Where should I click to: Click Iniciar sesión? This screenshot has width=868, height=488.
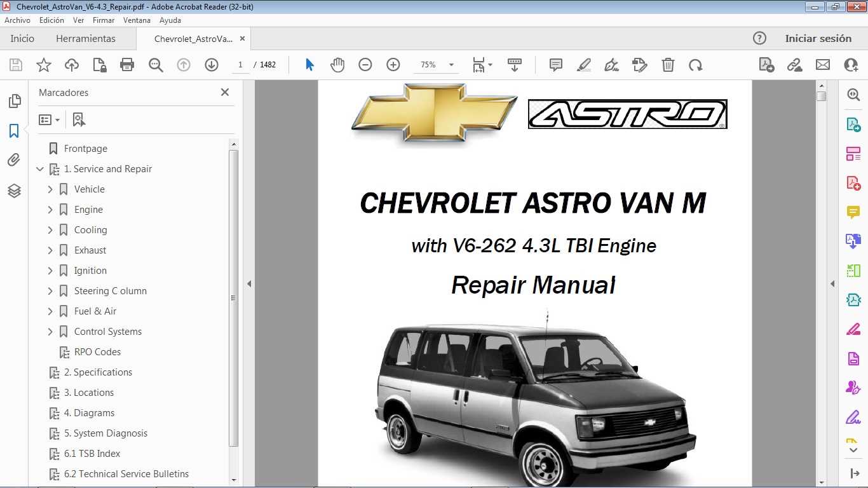818,38
